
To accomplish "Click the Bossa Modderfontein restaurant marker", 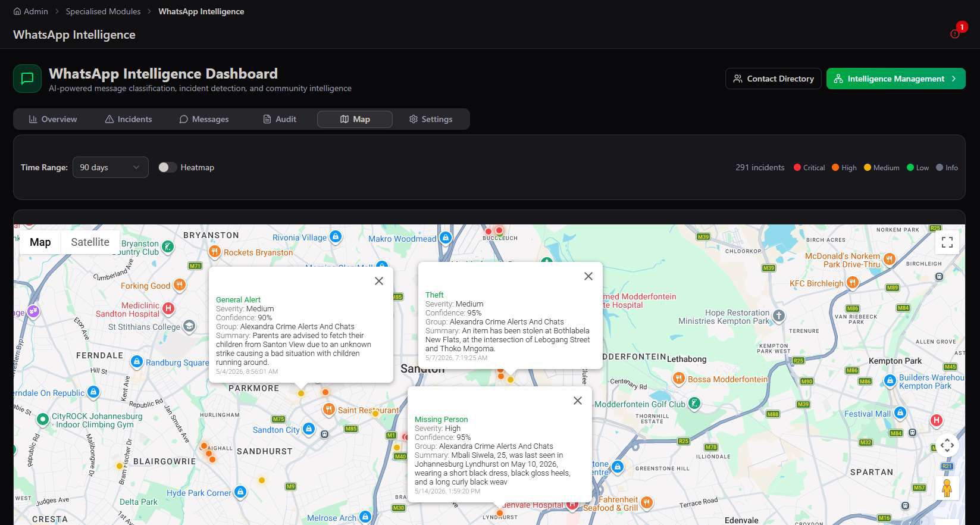I will tap(678, 379).
